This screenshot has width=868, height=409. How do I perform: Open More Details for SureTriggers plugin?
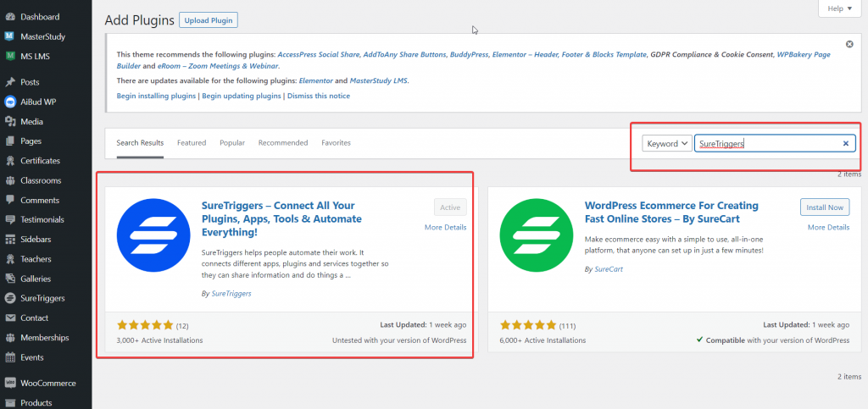(x=446, y=227)
